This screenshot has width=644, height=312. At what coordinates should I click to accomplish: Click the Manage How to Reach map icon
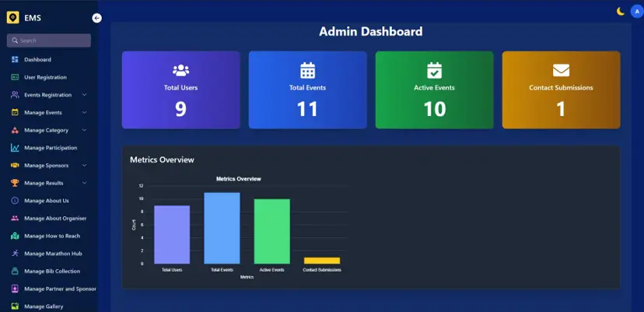15,236
